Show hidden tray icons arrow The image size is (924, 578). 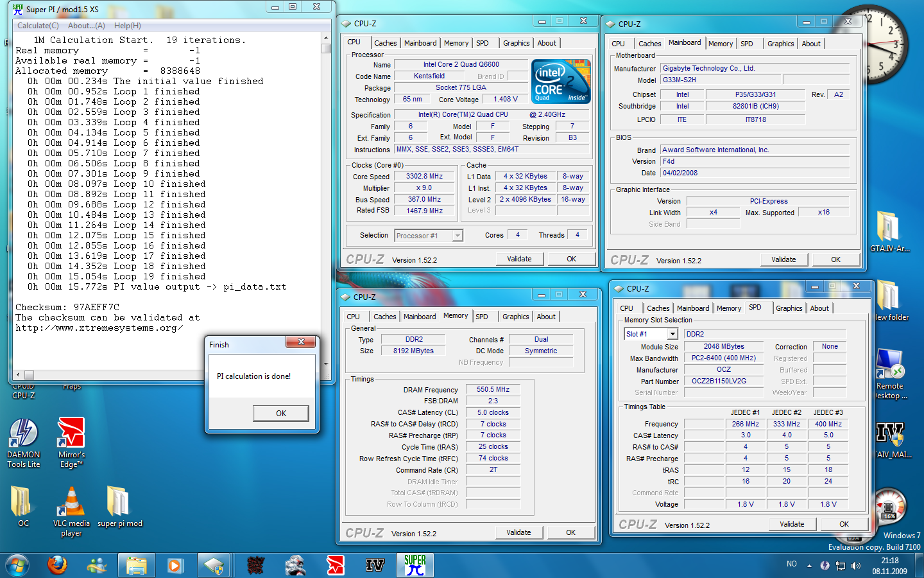[x=809, y=566]
